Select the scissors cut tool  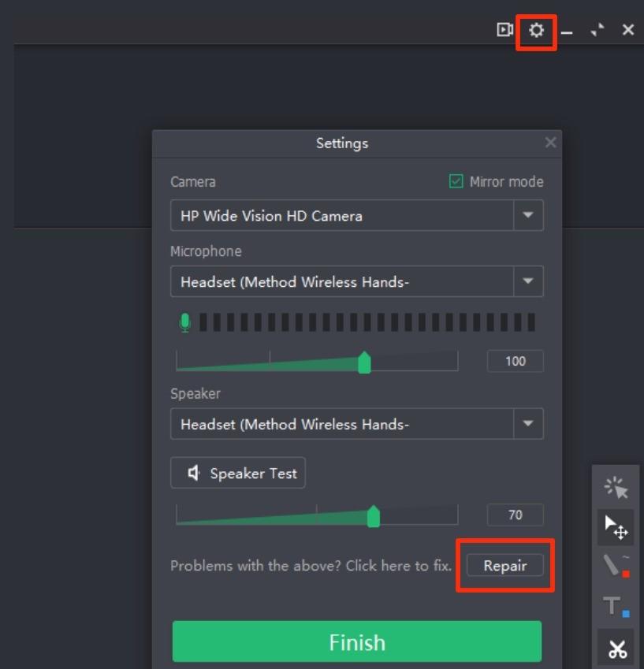[616, 649]
